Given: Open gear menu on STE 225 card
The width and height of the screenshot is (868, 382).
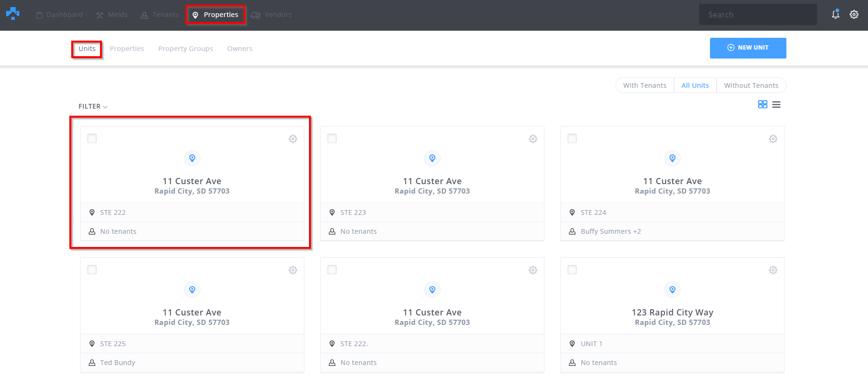Looking at the screenshot, I should [293, 270].
